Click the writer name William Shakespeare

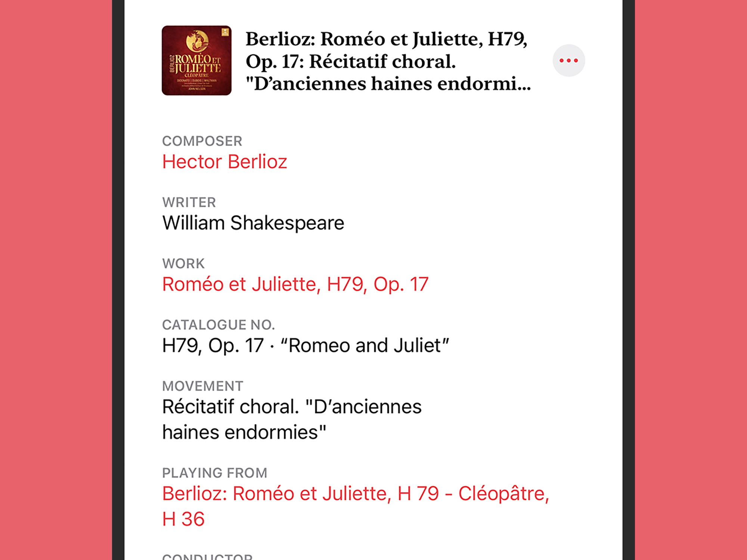(x=253, y=223)
